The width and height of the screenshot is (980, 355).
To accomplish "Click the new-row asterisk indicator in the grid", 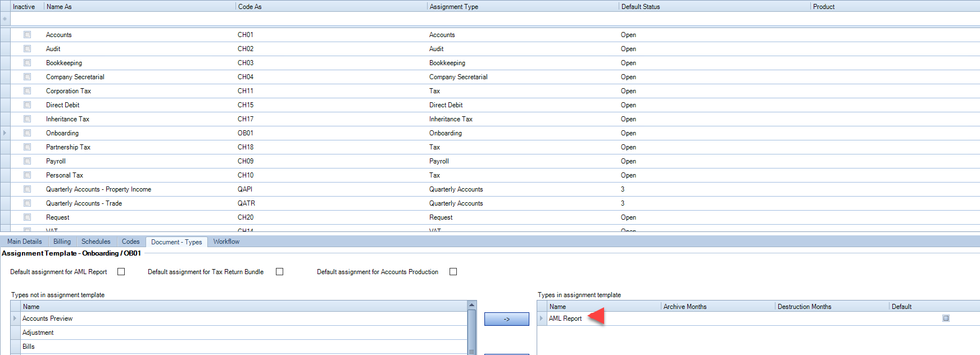I will (x=5, y=19).
